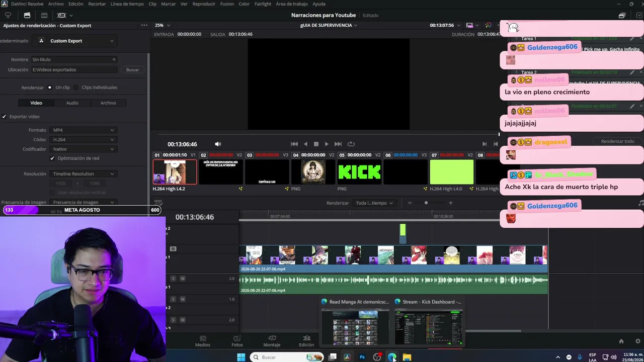644x362 pixels.
Task: Toggle Optimización de red checkbox
Action: (52, 158)
